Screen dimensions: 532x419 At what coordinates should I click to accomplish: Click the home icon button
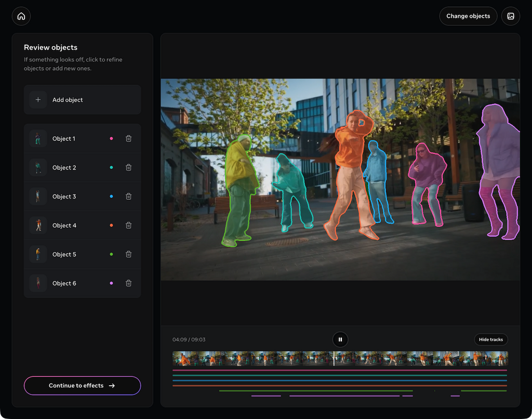(x=21, y=16)
